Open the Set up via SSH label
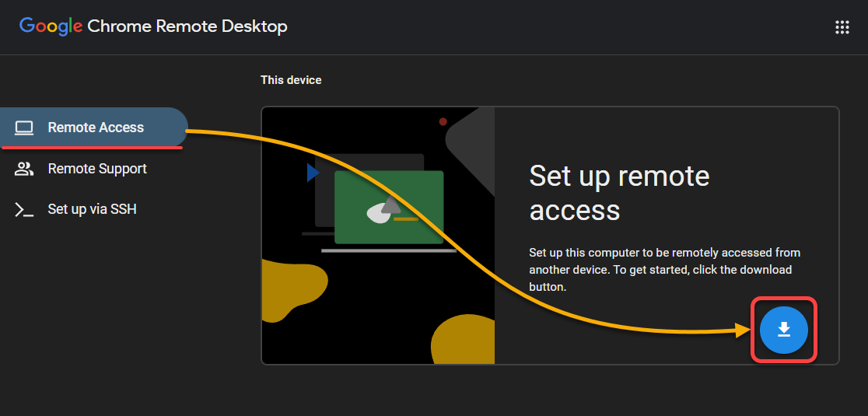The width and height of the screenshot is (868, 416). point(92,210)
